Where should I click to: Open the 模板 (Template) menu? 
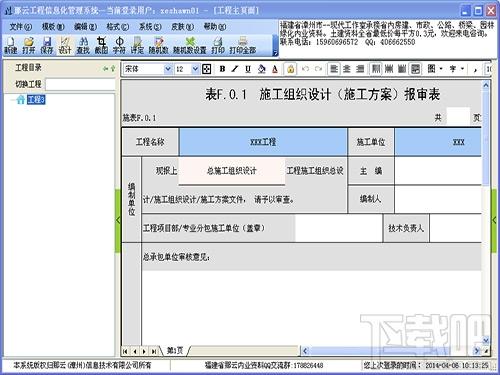(53, 27)
